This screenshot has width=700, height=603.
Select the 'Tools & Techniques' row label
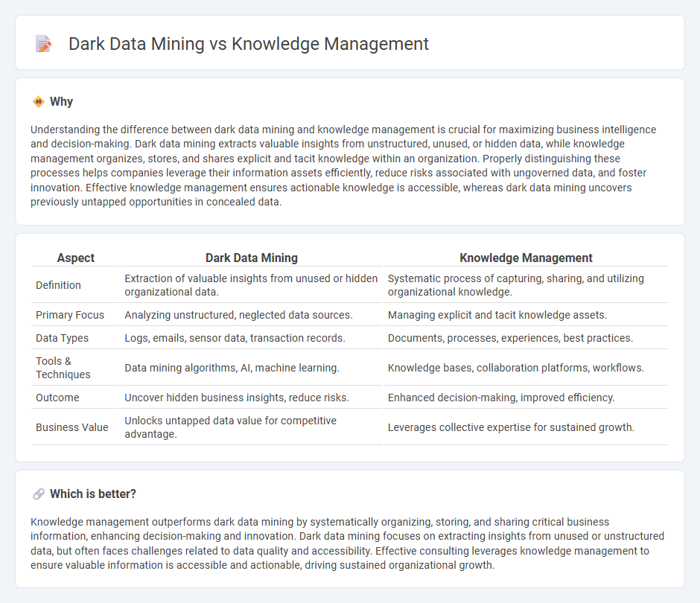(63, 368)
